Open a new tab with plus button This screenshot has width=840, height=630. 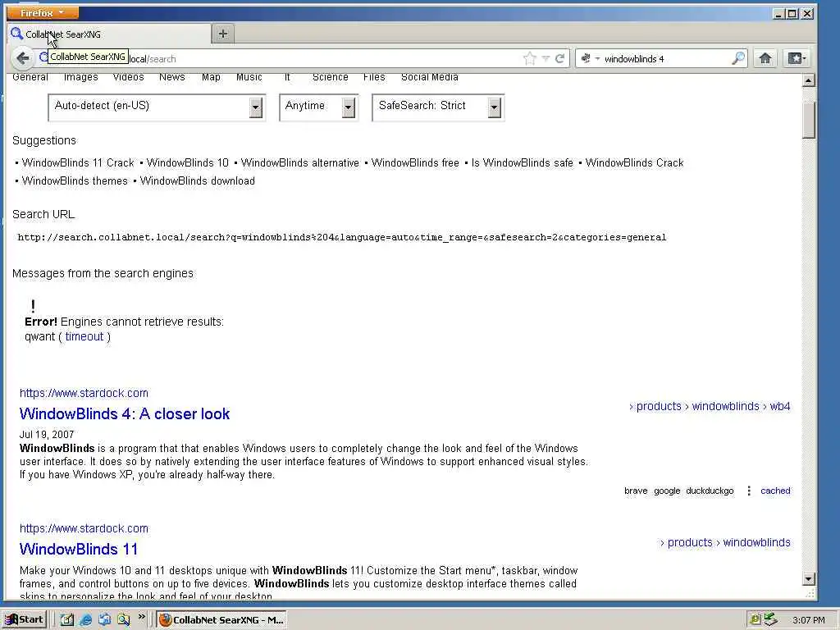click(x=223, y=34)
